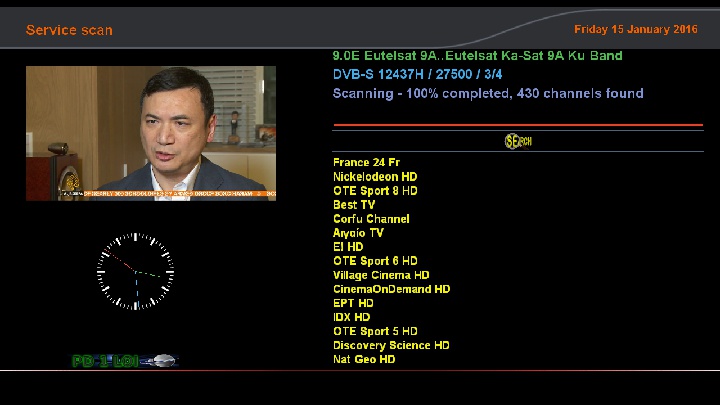Select OTE Sport 8 HD channel
The height and width of the screenshot is (405, 720).
point(375,191)
